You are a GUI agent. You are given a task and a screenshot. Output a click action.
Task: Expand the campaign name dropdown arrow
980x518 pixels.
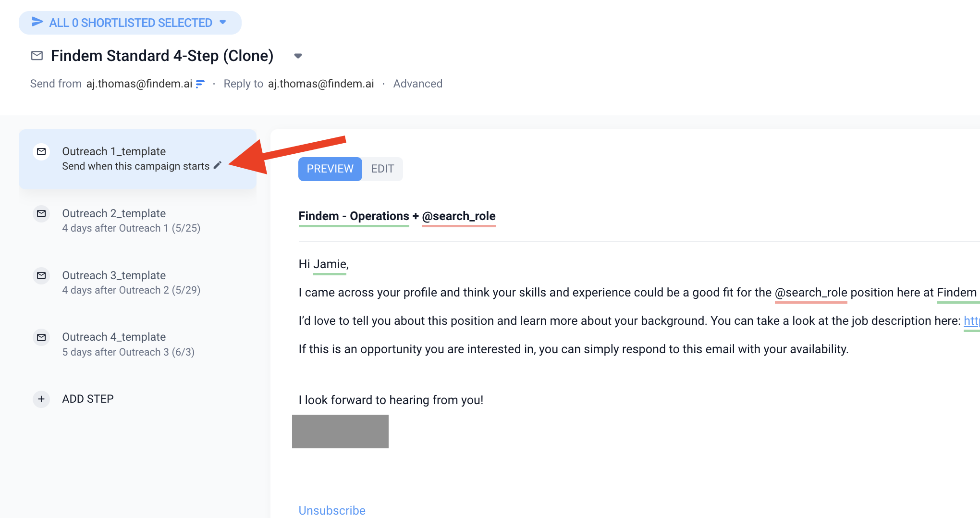coord(298,56)
